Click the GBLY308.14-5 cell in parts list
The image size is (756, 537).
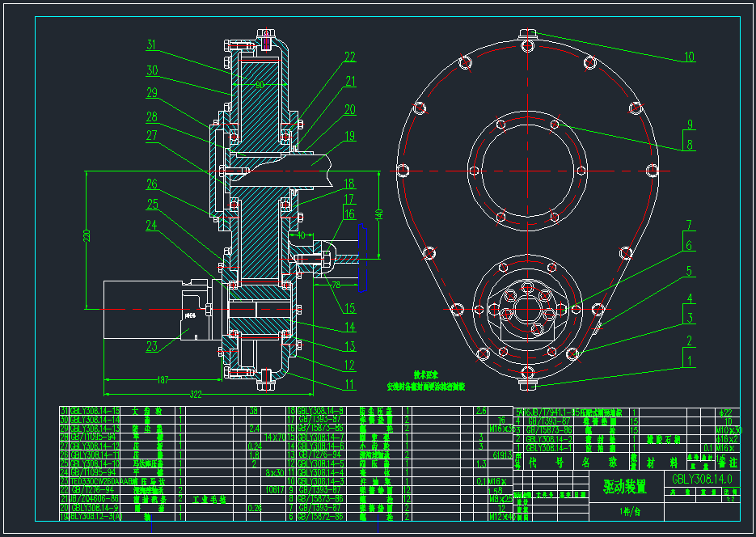coord(321,463)
